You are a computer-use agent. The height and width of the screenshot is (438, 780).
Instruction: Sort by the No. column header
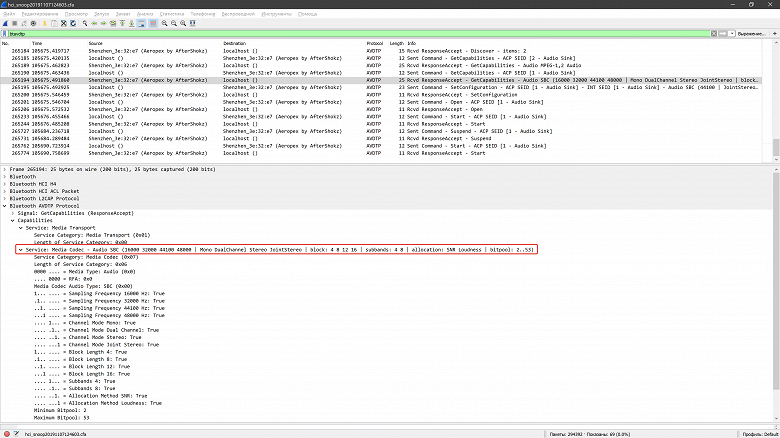[5, 43]
